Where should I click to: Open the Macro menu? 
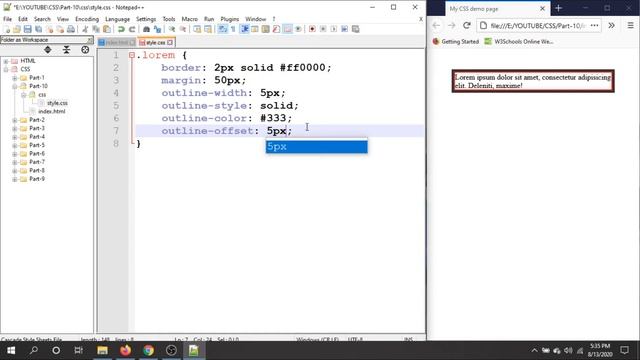[189, 19]
